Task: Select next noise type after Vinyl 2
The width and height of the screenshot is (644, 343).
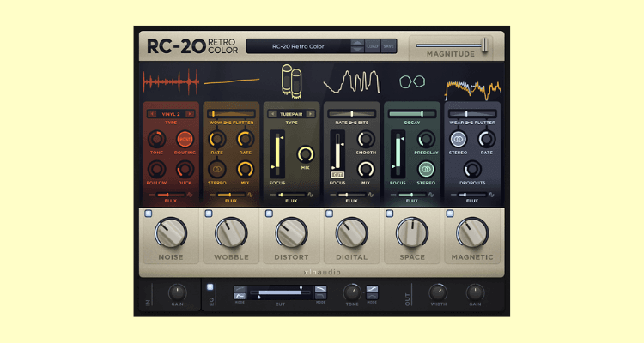Action: (191, 113)
